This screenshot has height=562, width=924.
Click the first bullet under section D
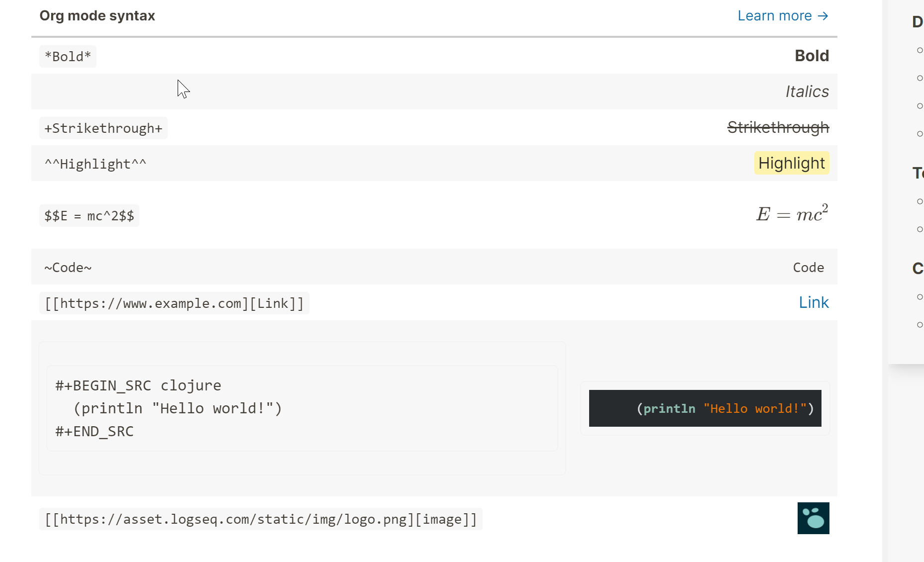[x=919, y=49]
